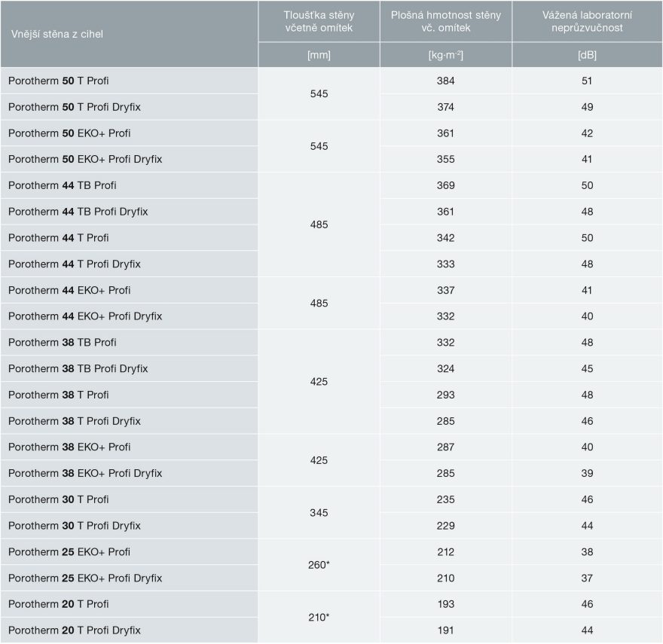
Task: Click the "Vnější stěna z cihel" column header
Action: [57, 34]
